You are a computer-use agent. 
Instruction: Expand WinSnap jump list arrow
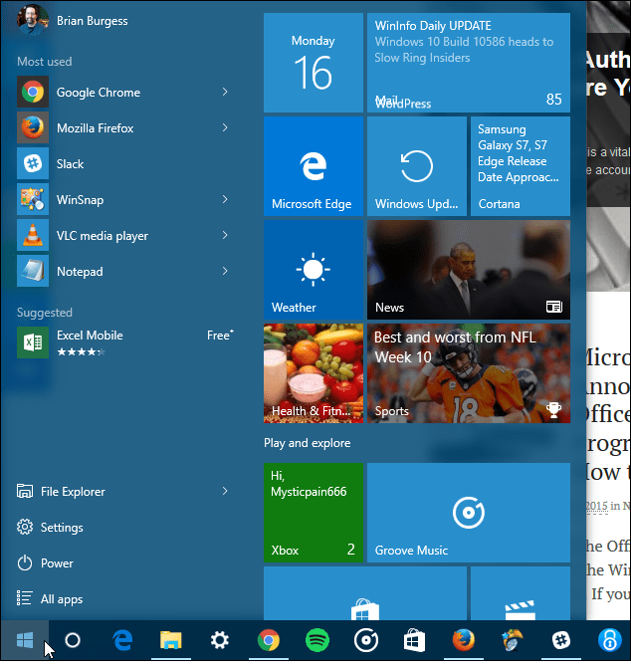pyautogui.click(x=225, y=199)
